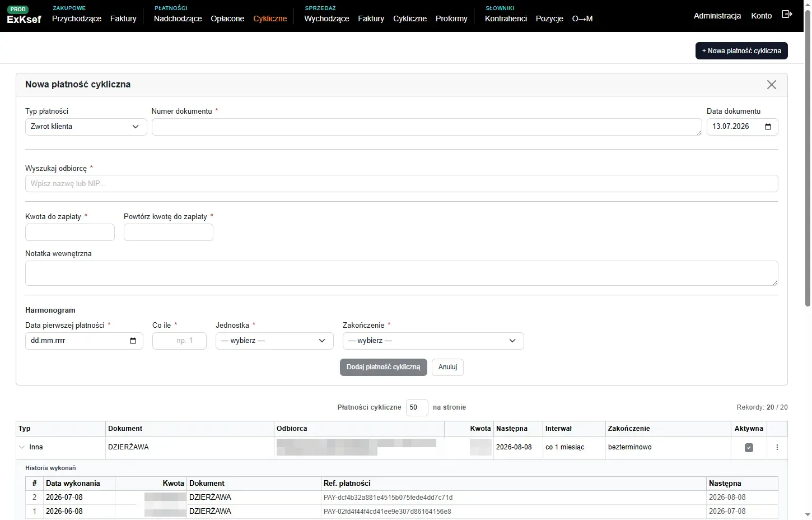Open Proformy section
This screenshot has height=520, width=812.
pos(451,18)
